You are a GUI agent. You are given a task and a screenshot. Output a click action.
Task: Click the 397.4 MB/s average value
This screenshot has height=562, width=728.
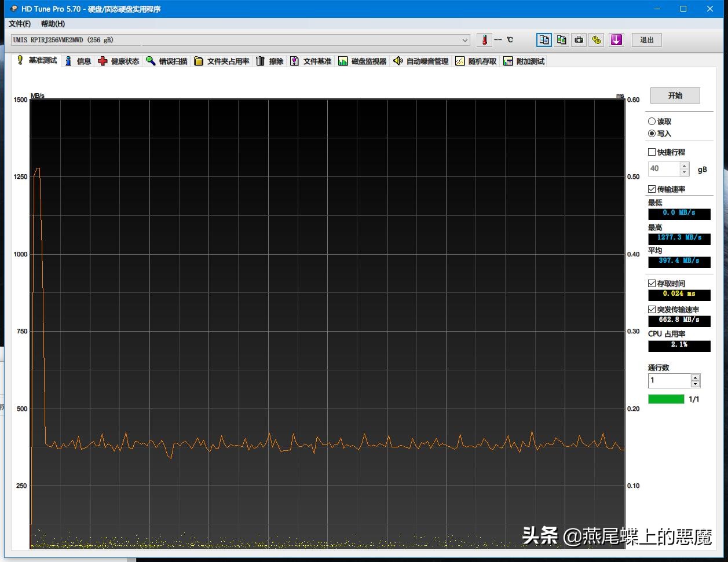pyautogui.click(x=679, y=262)
